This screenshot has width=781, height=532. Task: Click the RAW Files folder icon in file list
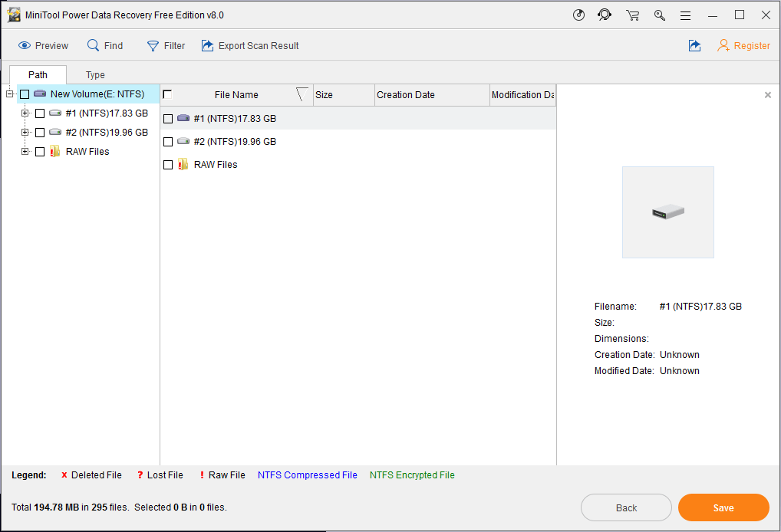183,164
